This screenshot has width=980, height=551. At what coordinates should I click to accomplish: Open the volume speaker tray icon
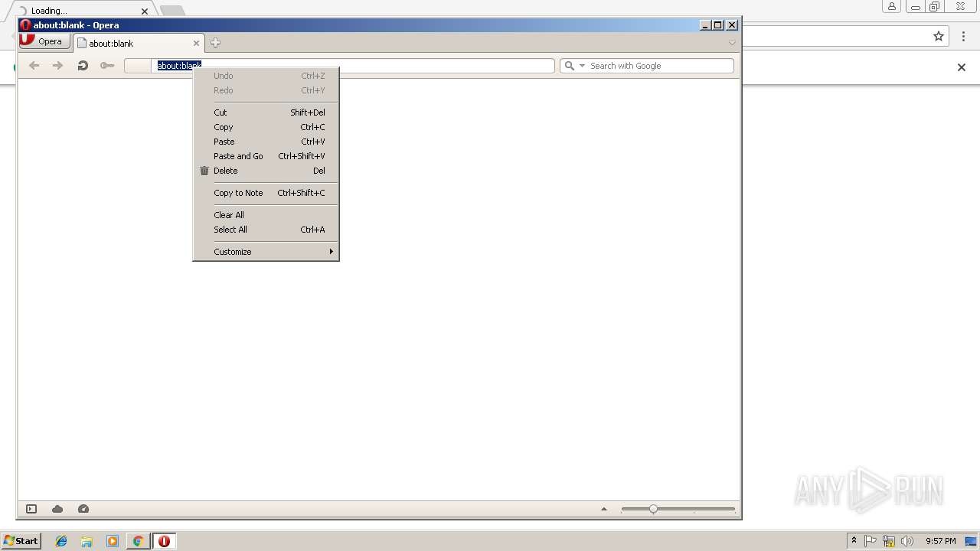pos(907,541)
